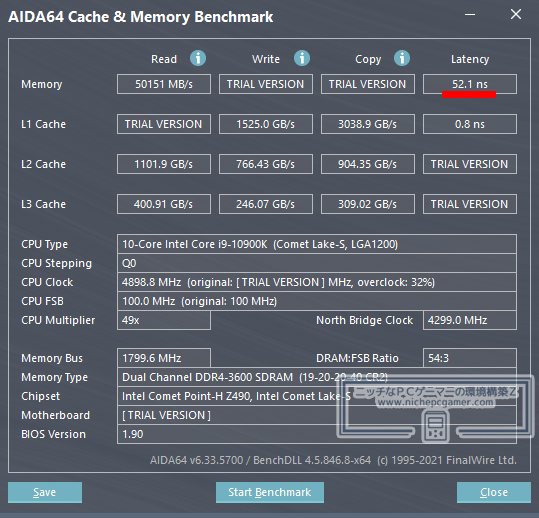Select the Memory read value 50151 MB/s

[x=164, y=84]
